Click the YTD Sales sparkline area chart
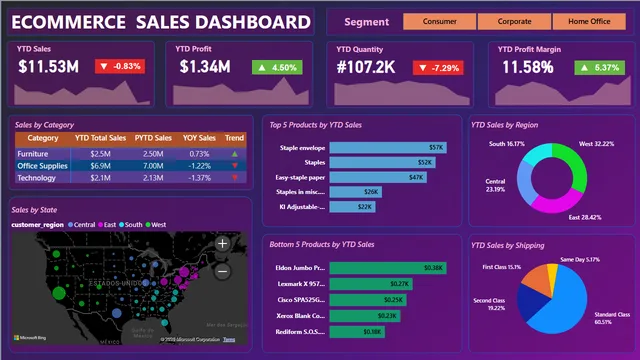This screenshot has width=640, height=360. (x=82, y=93)
